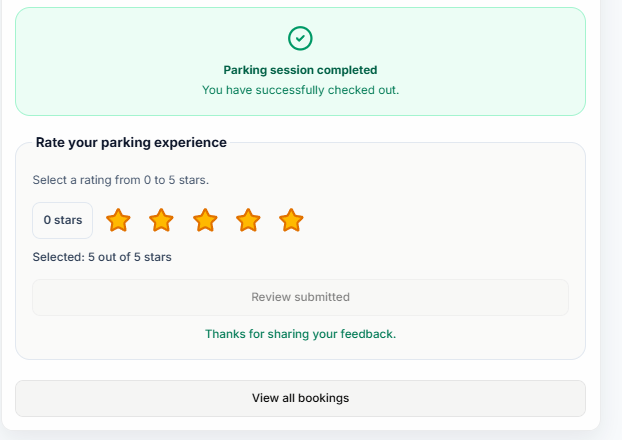
Task: Select the second star rating
Action: (x=161, y=220)
